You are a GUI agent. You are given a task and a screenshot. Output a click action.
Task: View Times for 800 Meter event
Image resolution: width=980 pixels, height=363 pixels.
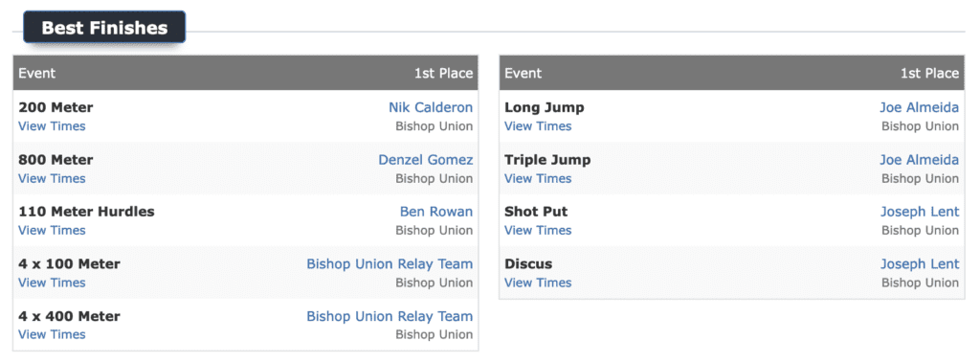click(x=52, y=178)
